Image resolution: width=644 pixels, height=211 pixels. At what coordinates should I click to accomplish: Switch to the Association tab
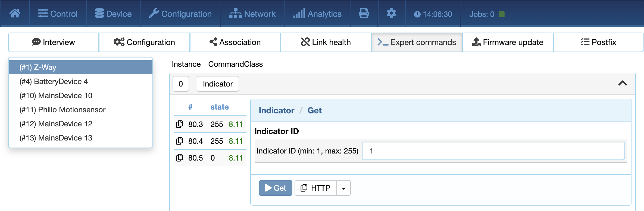point(235,42)
